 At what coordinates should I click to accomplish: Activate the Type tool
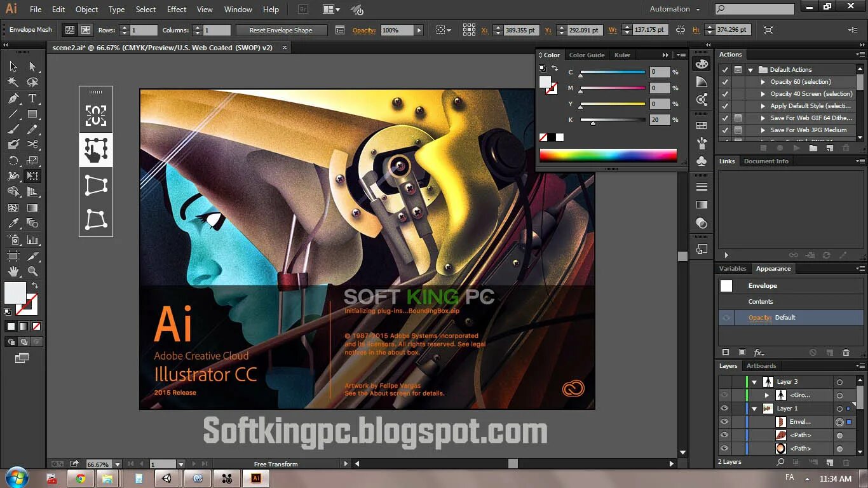32,98
